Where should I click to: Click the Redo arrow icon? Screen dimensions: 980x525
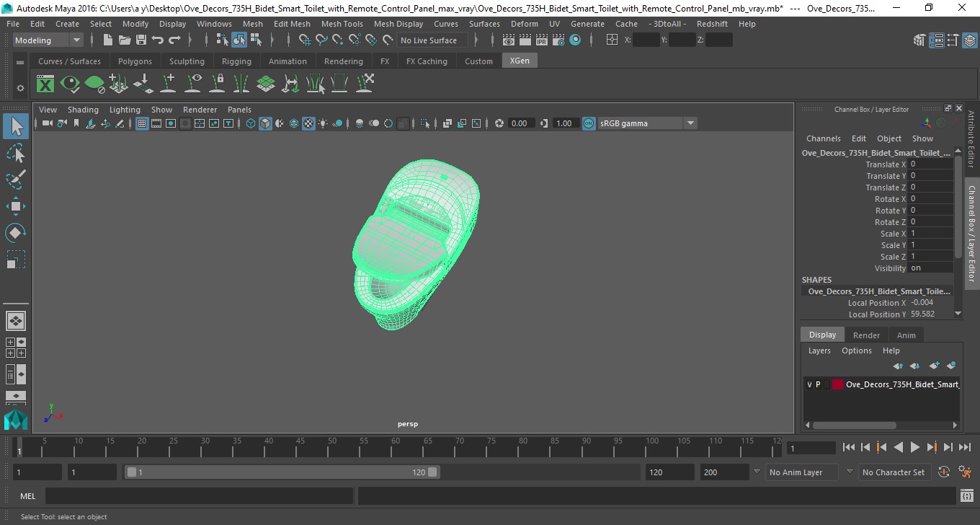tap(174, 40)
